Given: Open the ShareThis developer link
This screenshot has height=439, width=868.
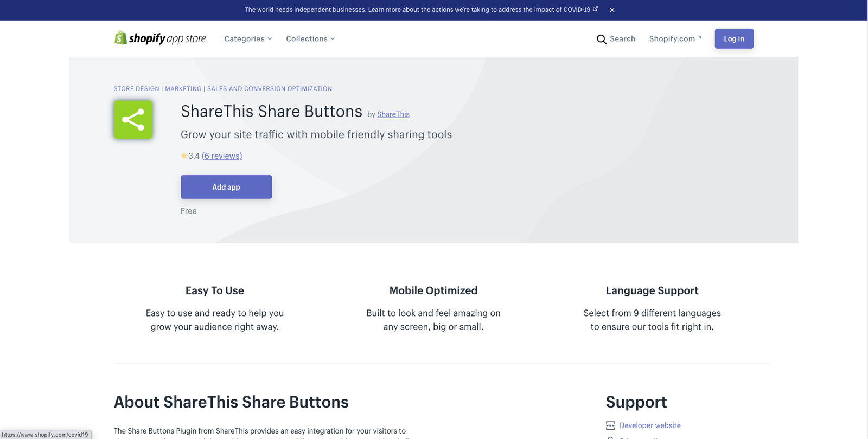Looking at the screenshot, I should pos(393,114).
